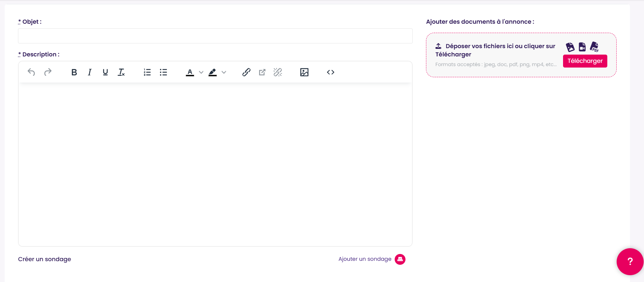Open the highlight color dropdown arrow
This screenshot has height=282, width=644.
point(224,72)
